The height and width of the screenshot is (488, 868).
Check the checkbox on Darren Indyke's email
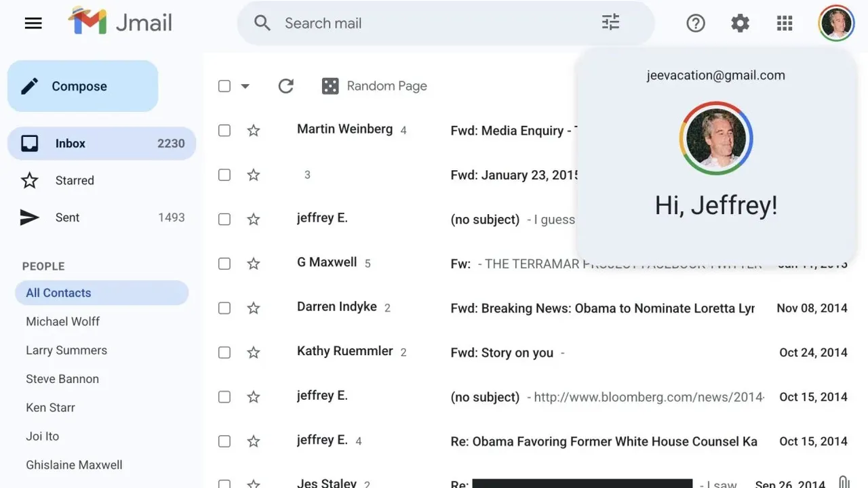coord(224,308)
